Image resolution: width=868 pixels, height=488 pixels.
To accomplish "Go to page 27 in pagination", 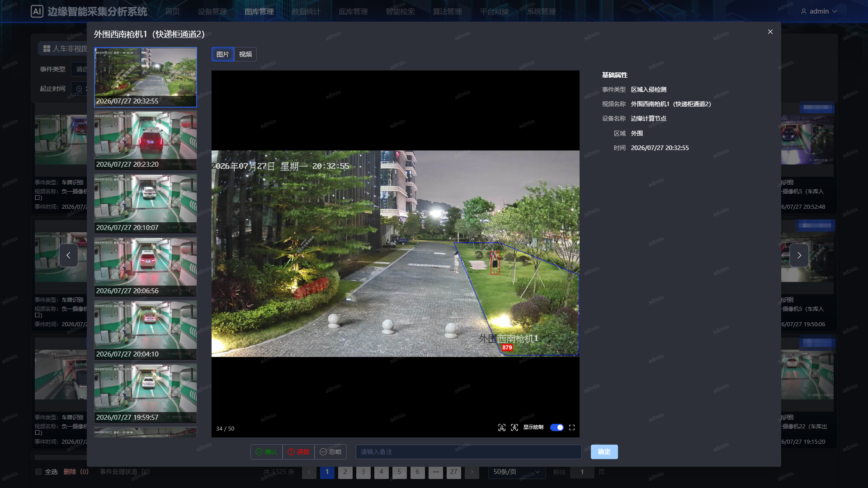I will tap(454, 472).
